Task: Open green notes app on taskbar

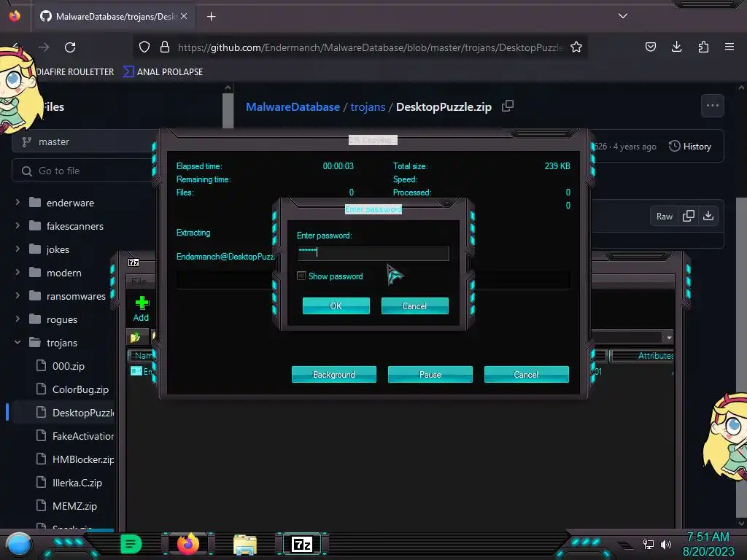Action: click(131, 544)
